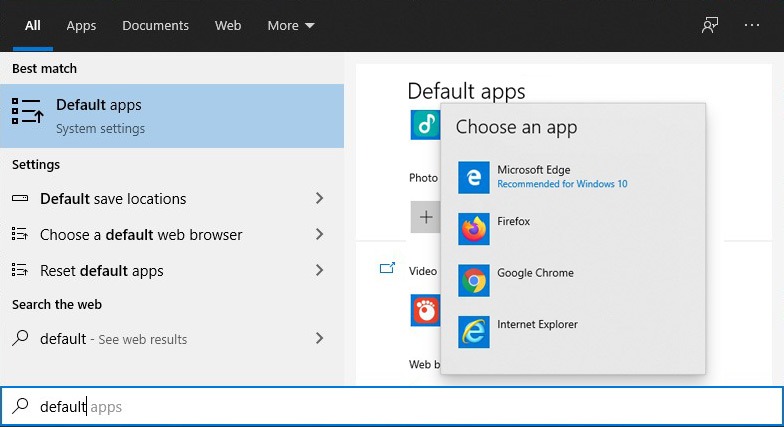Open 'default' web results
Screen dimensions: 784x427
(172, 338)
